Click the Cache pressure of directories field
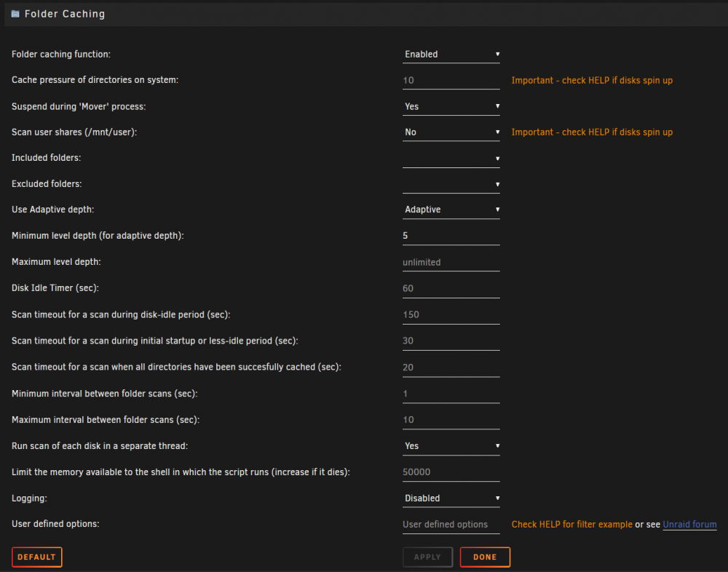The height and width of the screenshot is (572, 728). pyautogui.click(x=451, y=80)
